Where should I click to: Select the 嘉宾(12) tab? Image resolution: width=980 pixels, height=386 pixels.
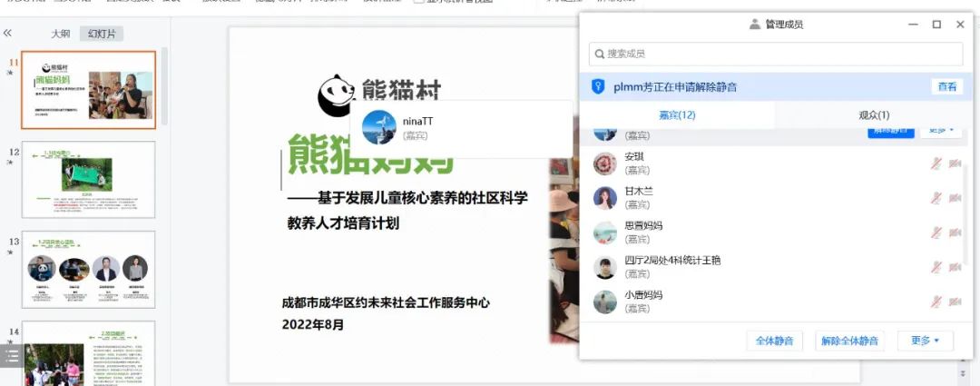(x=677, y=115)
